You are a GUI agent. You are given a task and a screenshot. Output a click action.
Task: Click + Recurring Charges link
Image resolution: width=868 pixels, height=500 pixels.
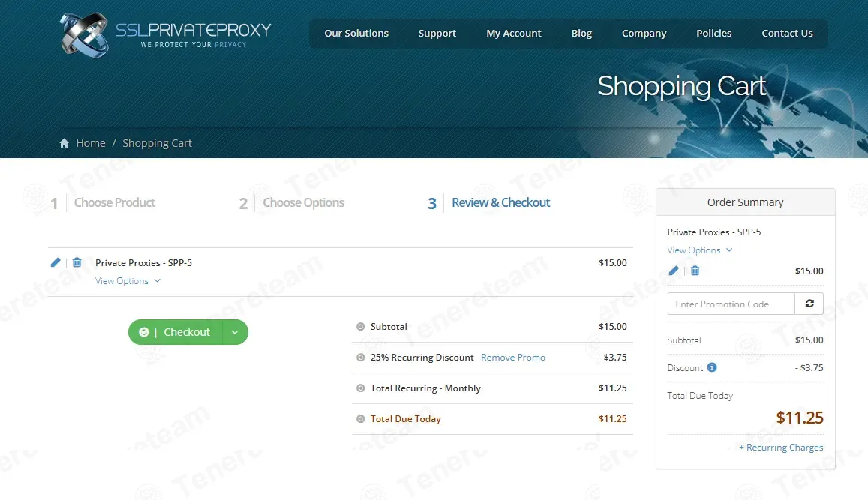(x=781, y=447)
